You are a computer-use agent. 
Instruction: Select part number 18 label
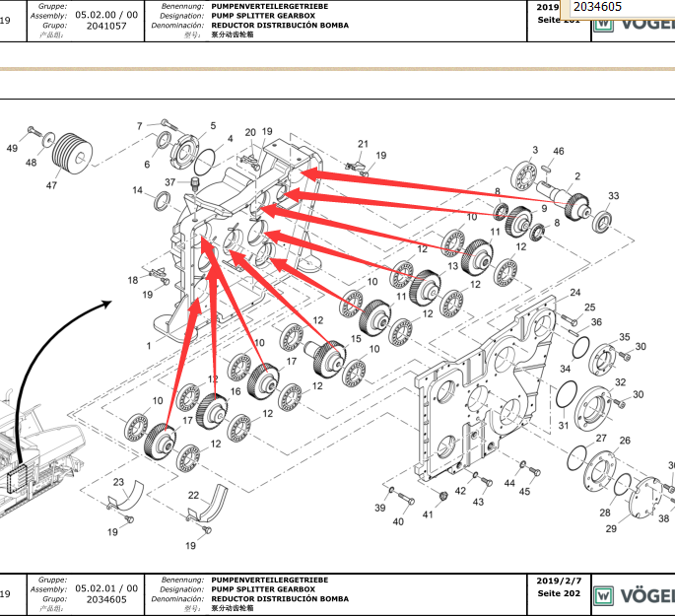[x=133, y=280]
